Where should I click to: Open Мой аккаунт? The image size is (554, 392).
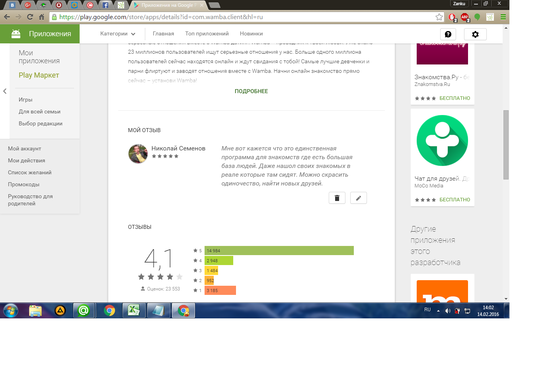(24, 149)
